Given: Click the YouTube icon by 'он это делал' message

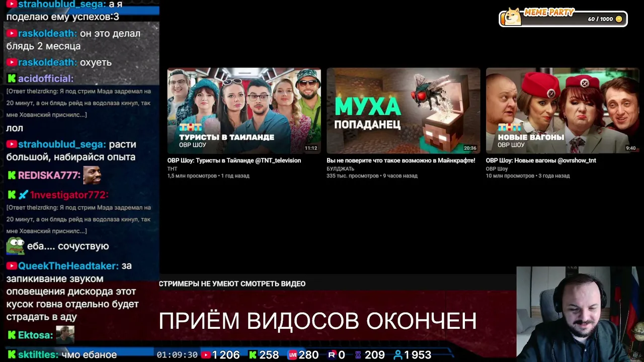Looking at the screenshot, I should tap(12, 34).
